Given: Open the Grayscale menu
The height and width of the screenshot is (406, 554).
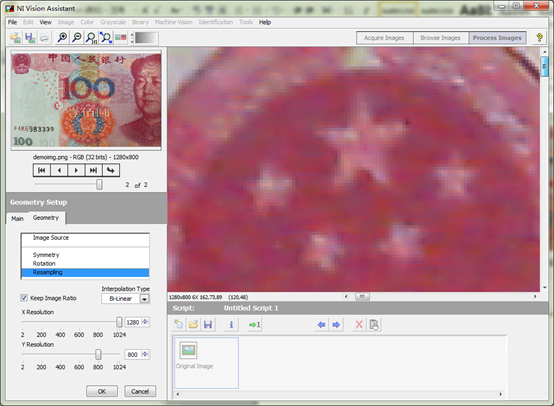Looking at the screenshot, I should [x=113, y=22].
